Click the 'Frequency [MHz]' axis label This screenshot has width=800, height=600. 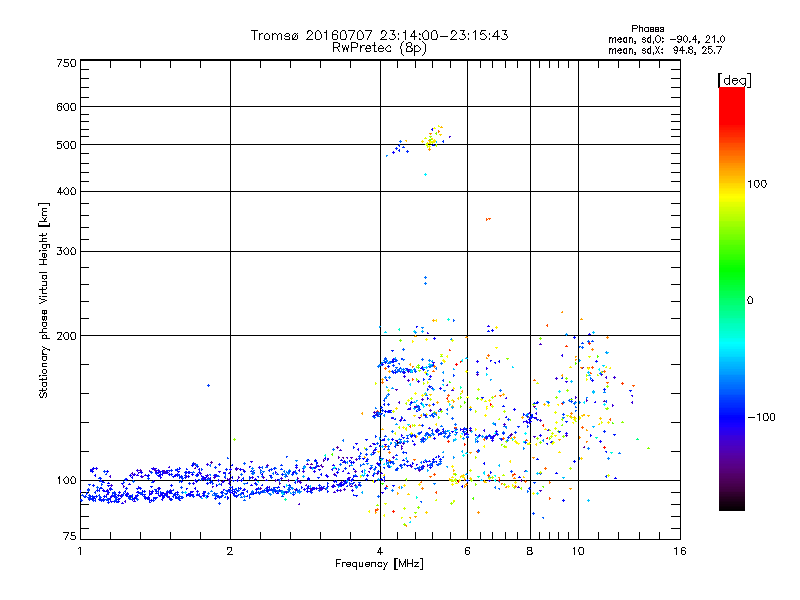(x=379, y=564)
